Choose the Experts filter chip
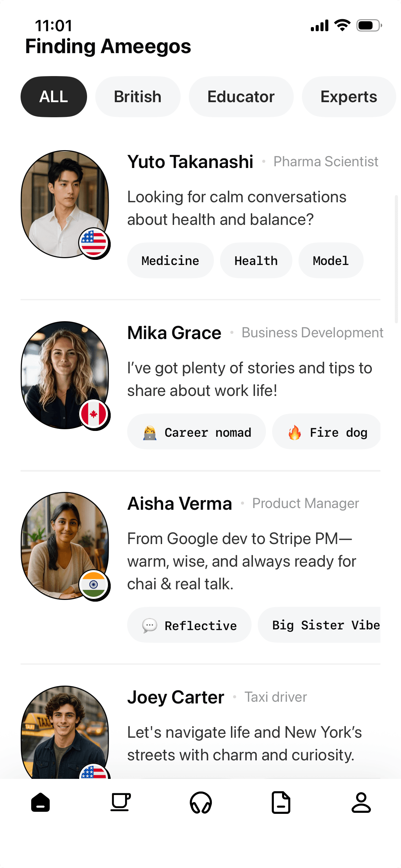401x868 pixels. 349,97
